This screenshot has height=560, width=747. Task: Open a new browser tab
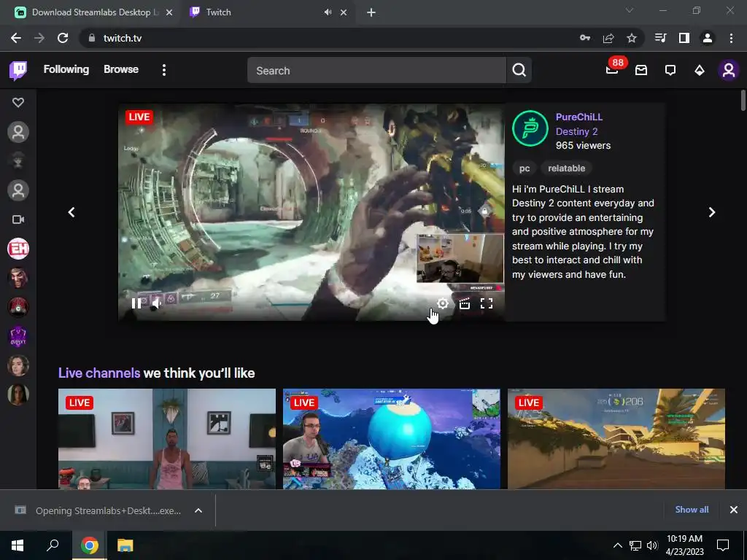click(x=371, y=12)
